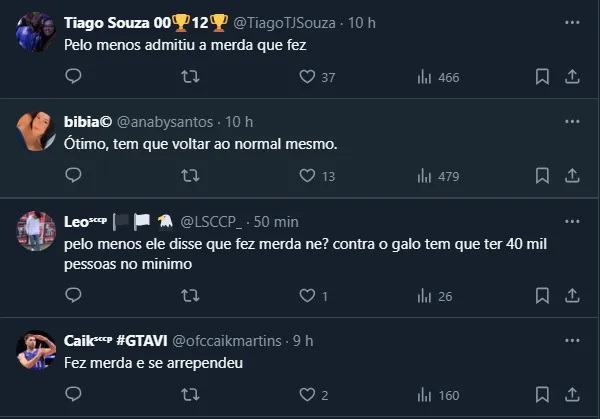Open bibia's profile picture
The height and width of the screenshot is (419, 600).
(36, 130)
